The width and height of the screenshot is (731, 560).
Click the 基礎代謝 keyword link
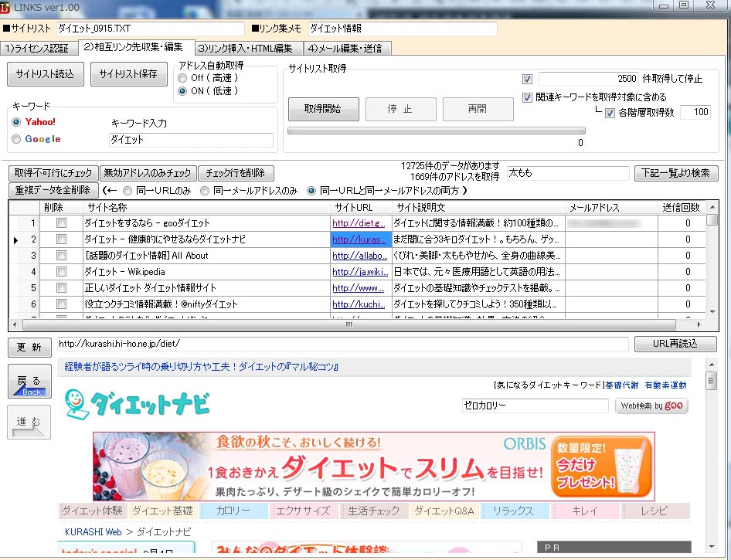point(621,385)
